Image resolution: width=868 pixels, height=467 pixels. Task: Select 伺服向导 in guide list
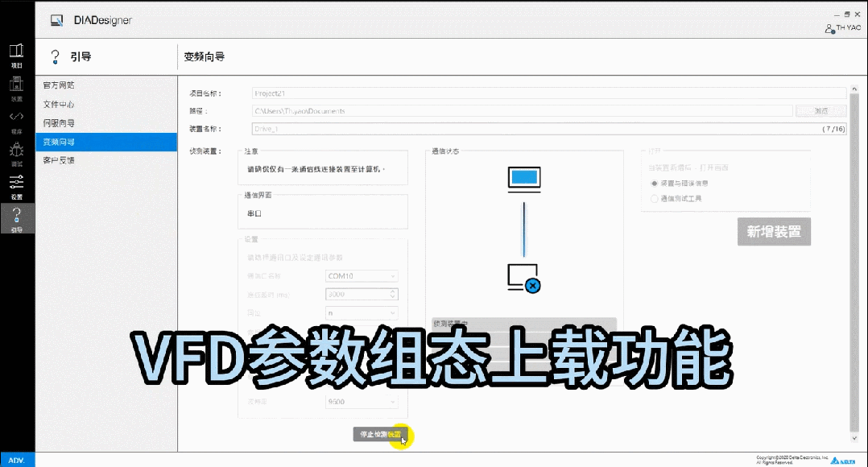(106, 123)
